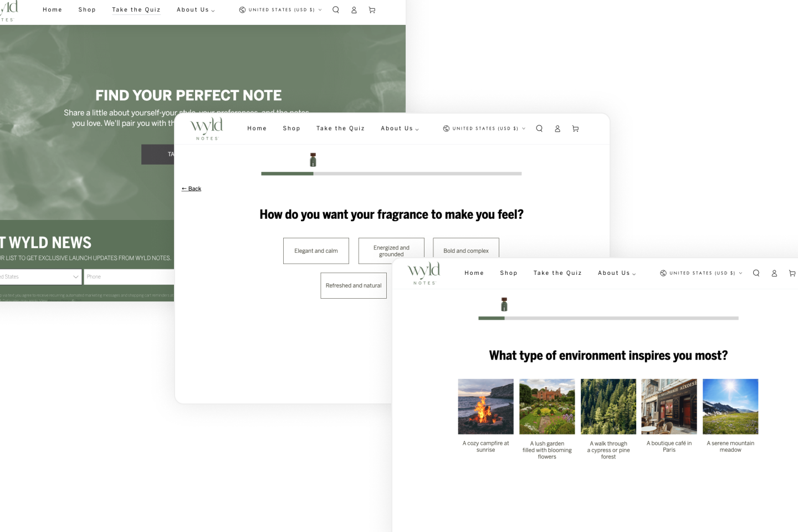The width and height of the screenshot is (798, 532).
Task: Click the 'FIND YOUR PERFECT NOTE' heading
Action: [188, 95]
